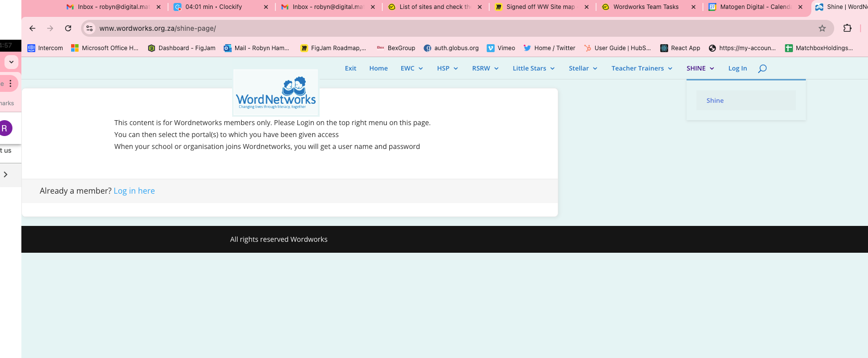Expand the Little Stars menu
The height and width of the screenshot is (358, 868).
[533, 69]
